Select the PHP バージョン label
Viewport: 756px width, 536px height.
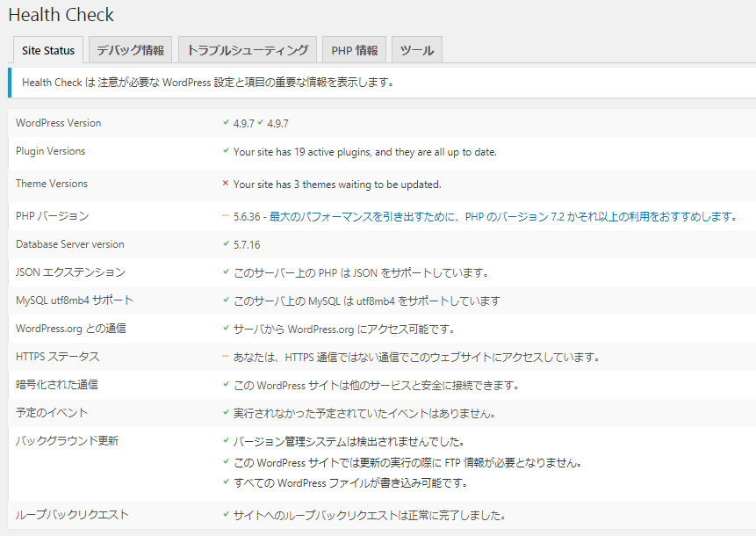[x=52, y=215]
